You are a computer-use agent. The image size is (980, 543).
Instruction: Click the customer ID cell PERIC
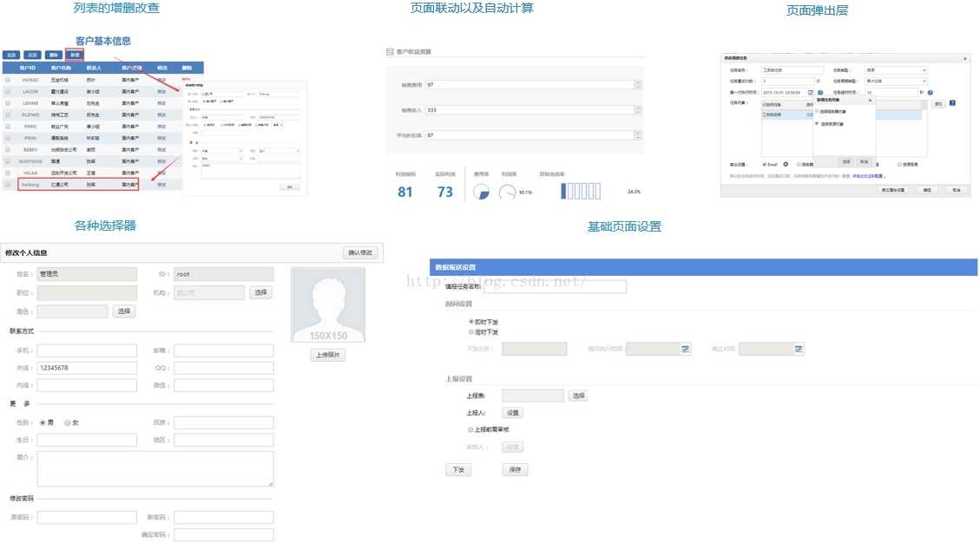coord(30,127)
